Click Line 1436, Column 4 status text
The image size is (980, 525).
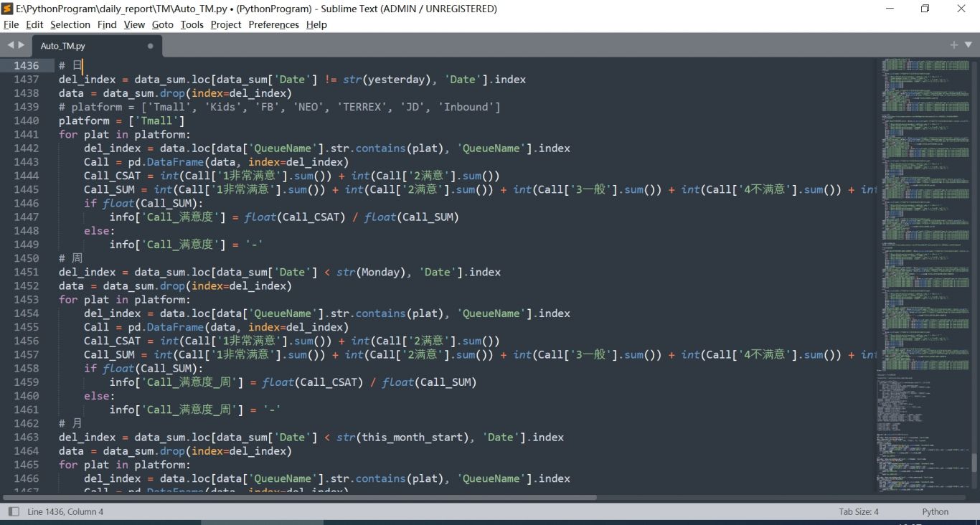click(65, 511)
